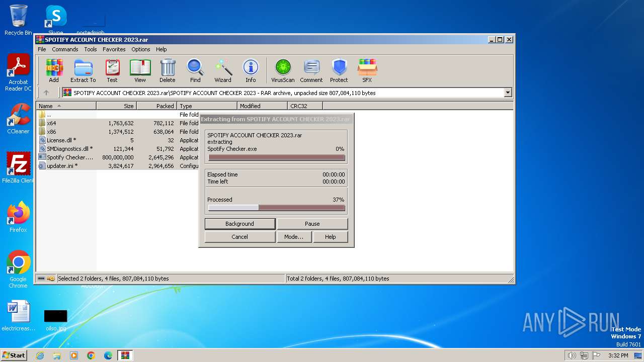
Task: Open FileZilla Client shortcut
Action: click(18, 167)
